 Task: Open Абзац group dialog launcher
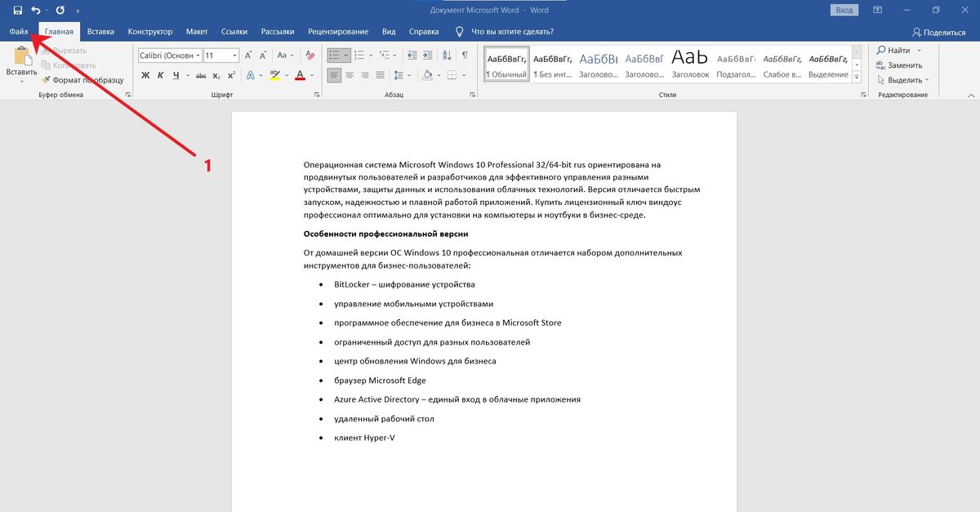click(x=473, y=96)
